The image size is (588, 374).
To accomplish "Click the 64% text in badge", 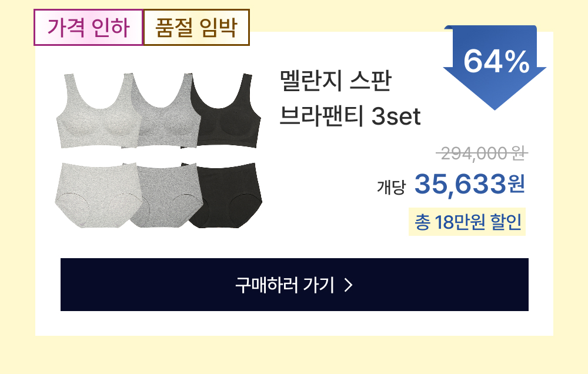I will click(x=496, y=62).
